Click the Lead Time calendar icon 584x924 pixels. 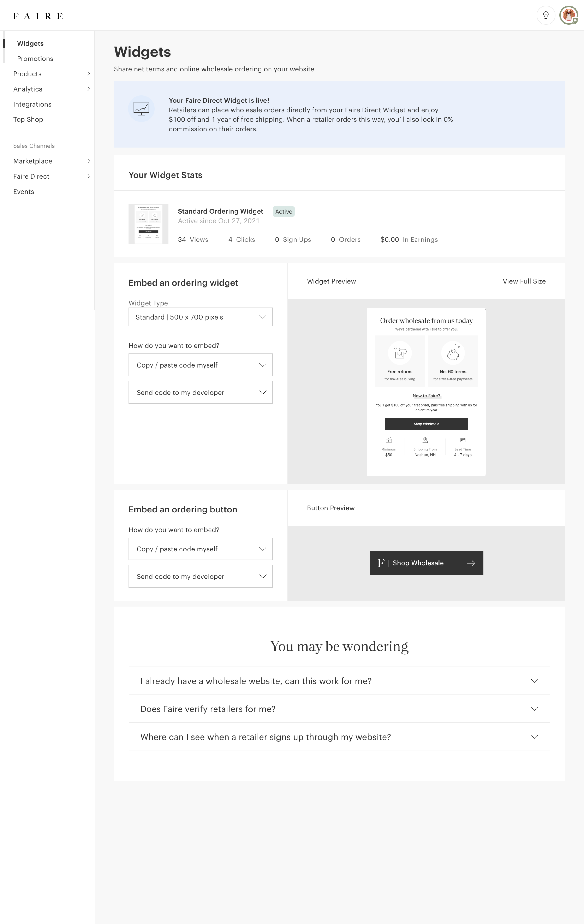tap(463, 440)
